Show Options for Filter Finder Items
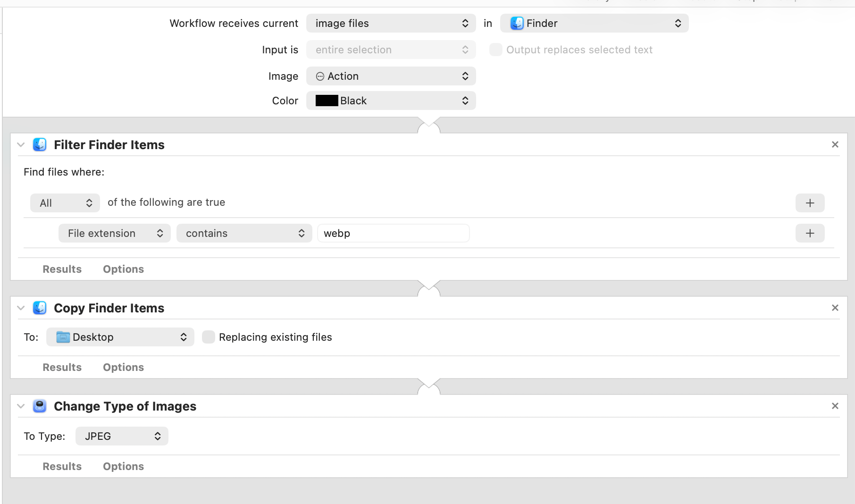This screenshot has width=855, height=504. tap(124, 269)
